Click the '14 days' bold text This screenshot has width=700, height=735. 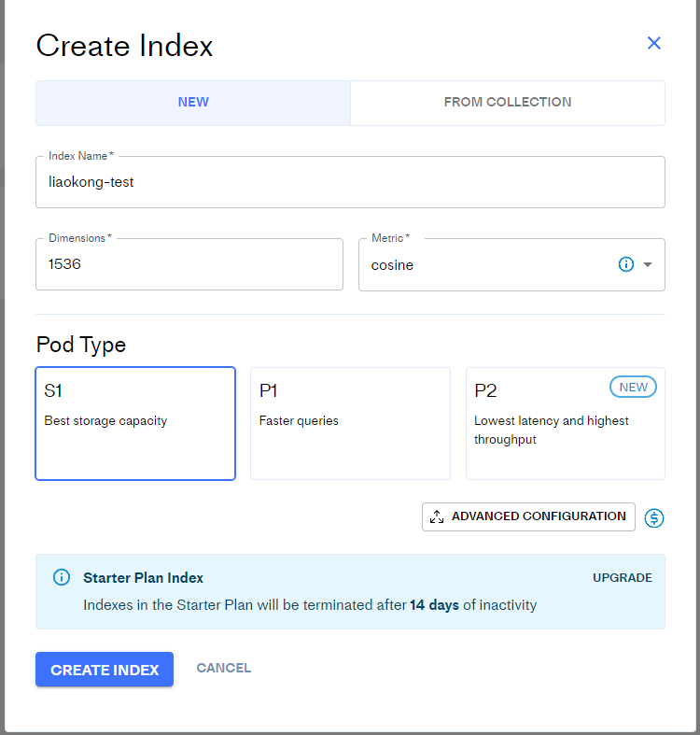point(434,604)
